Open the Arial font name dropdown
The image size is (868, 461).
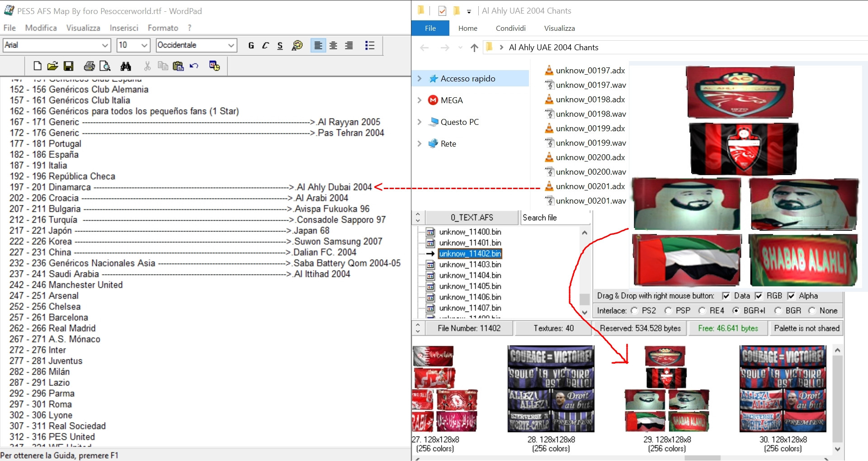pos(105,45)
